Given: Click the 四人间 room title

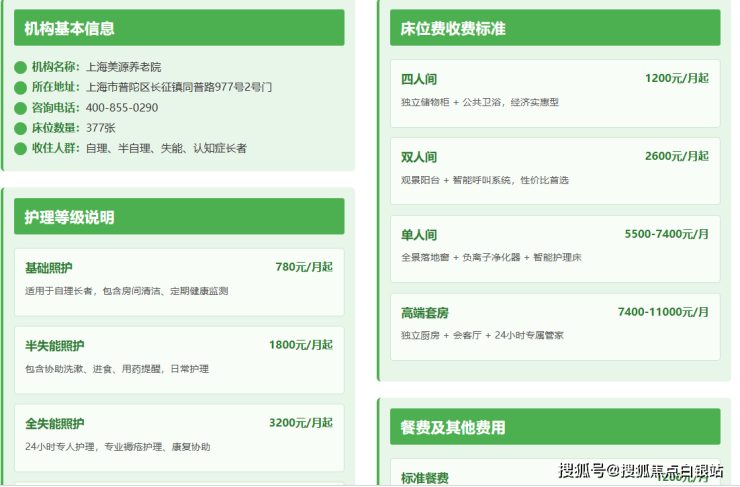Looking at the screenshot, I should coord(419,79).
